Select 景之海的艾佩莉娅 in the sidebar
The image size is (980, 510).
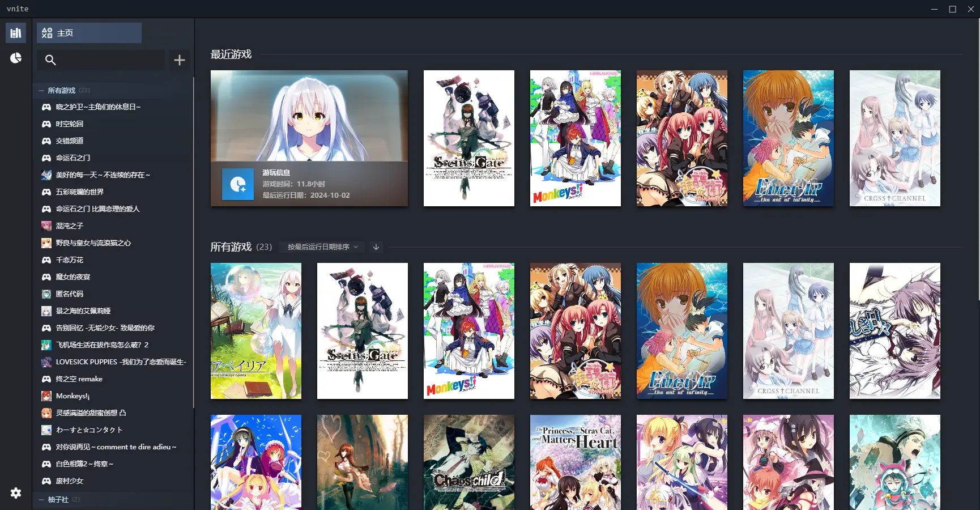click(113, 311)
